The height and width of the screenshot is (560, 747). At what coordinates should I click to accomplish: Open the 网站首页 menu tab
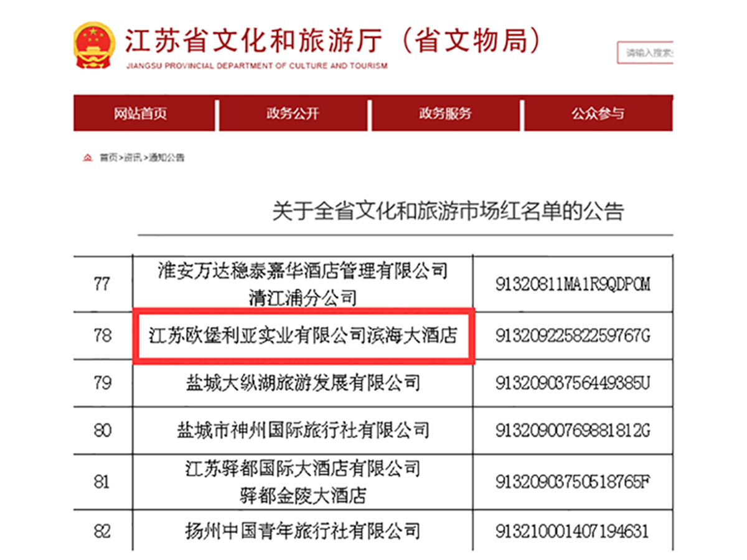click(144, 113)
